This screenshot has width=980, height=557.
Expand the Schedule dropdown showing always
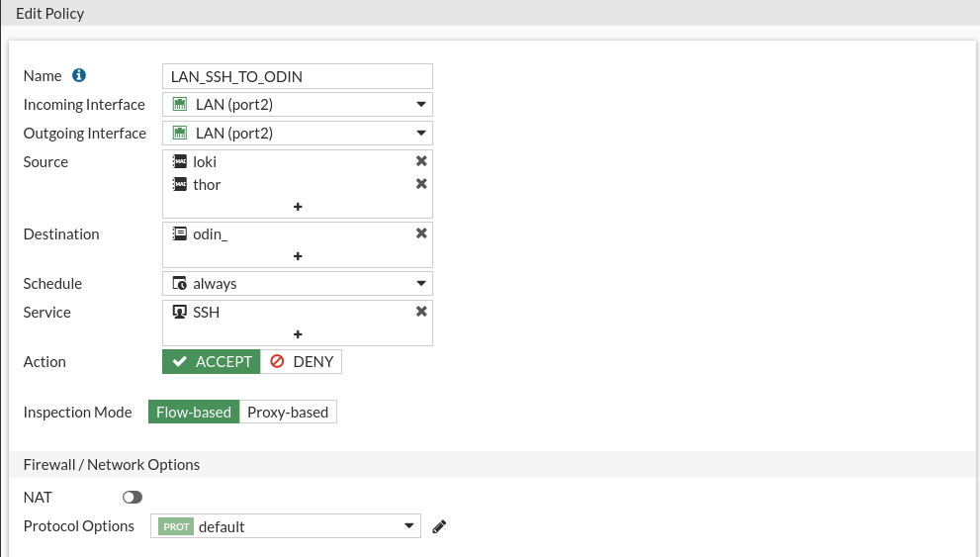pyautogui.click(x=298, y=284)
